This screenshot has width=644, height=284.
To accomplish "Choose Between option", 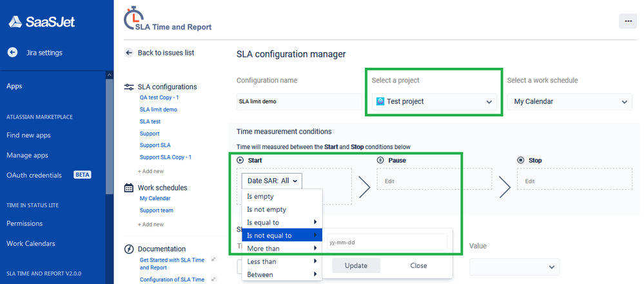I will pos(282,274).
